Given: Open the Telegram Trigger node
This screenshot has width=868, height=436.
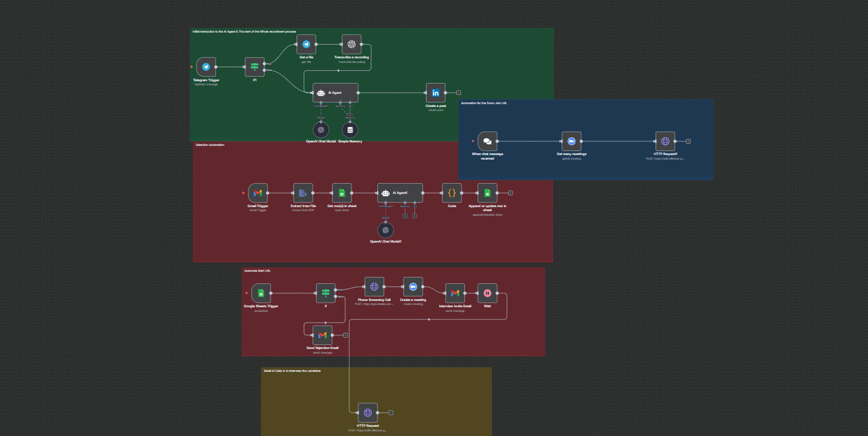Looking at the screenshot, I should pyautogui.click(x=206, y=67).
